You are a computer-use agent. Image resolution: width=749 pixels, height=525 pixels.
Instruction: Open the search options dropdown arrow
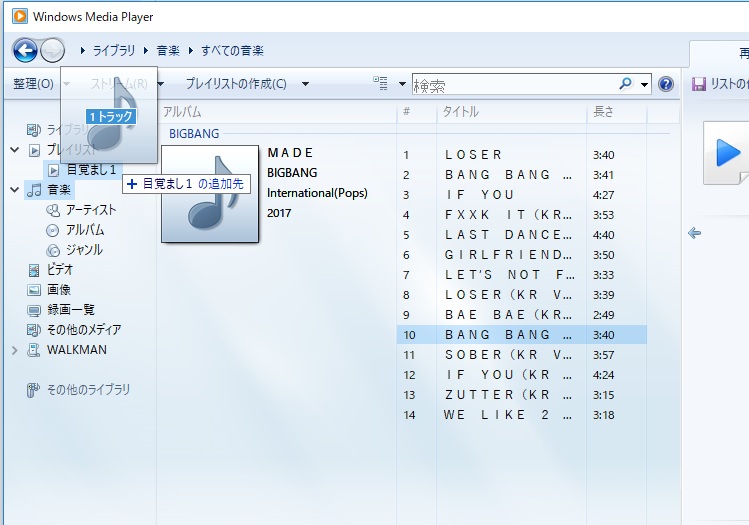tap(644, 85)
